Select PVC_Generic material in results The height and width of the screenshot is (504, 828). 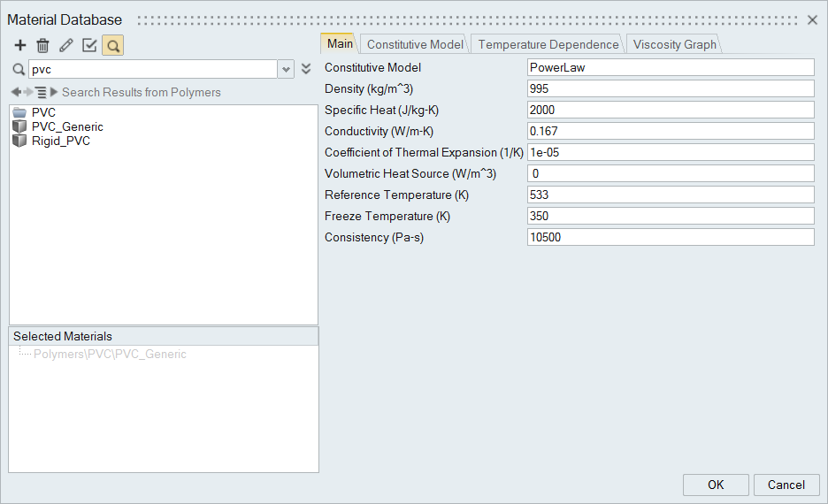click(x=66, y=126)
